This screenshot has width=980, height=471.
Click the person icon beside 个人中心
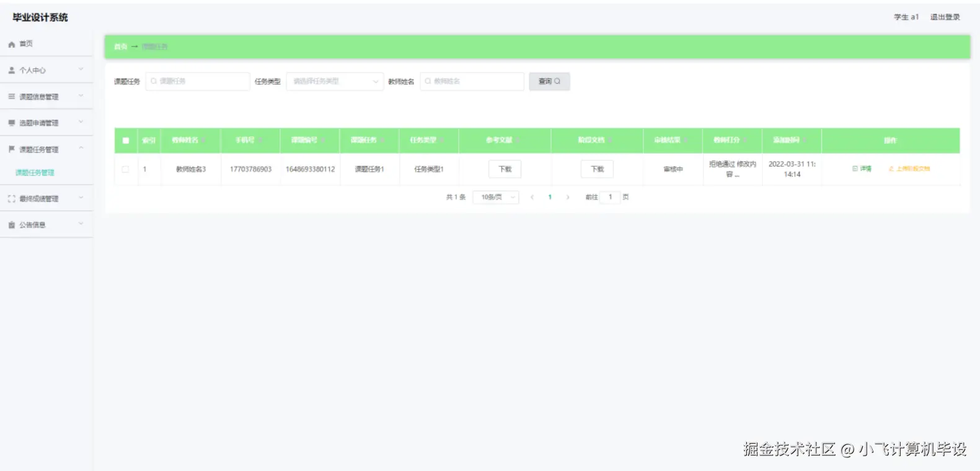coord(11,71)
